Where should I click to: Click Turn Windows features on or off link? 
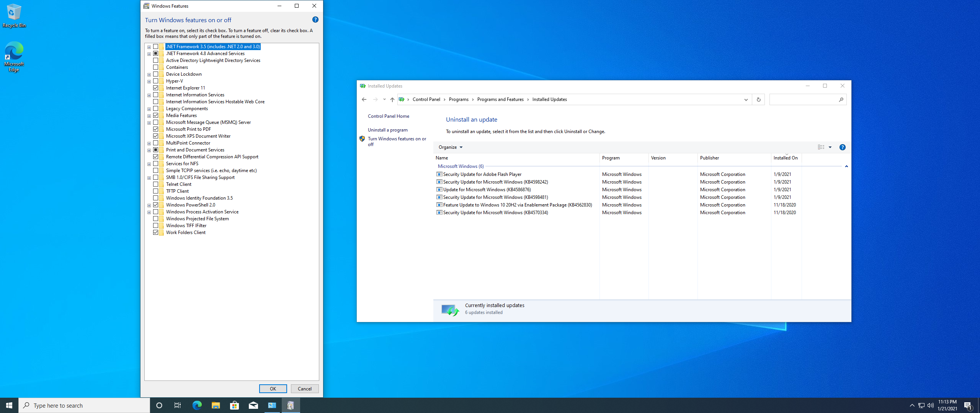pos(397,141)
